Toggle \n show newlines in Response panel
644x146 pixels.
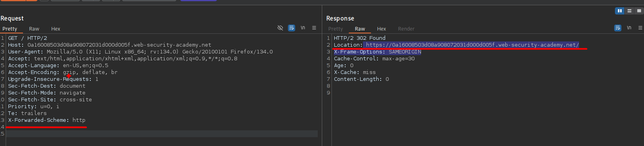(629, 28)
